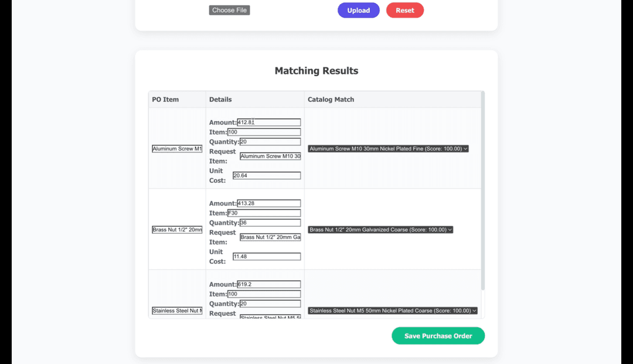
Task: Click the Unit Cost field showing 20.64
Action: 266,175
